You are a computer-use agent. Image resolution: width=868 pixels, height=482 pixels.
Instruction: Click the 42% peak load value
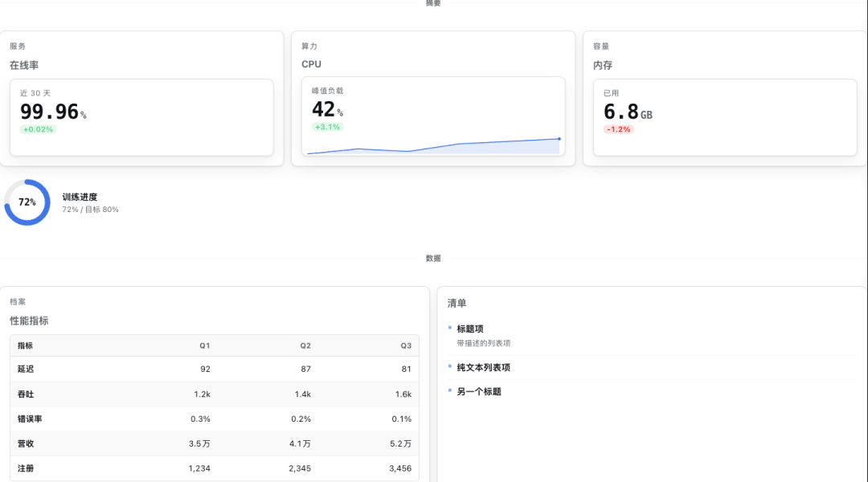click(x=328, y=109)
